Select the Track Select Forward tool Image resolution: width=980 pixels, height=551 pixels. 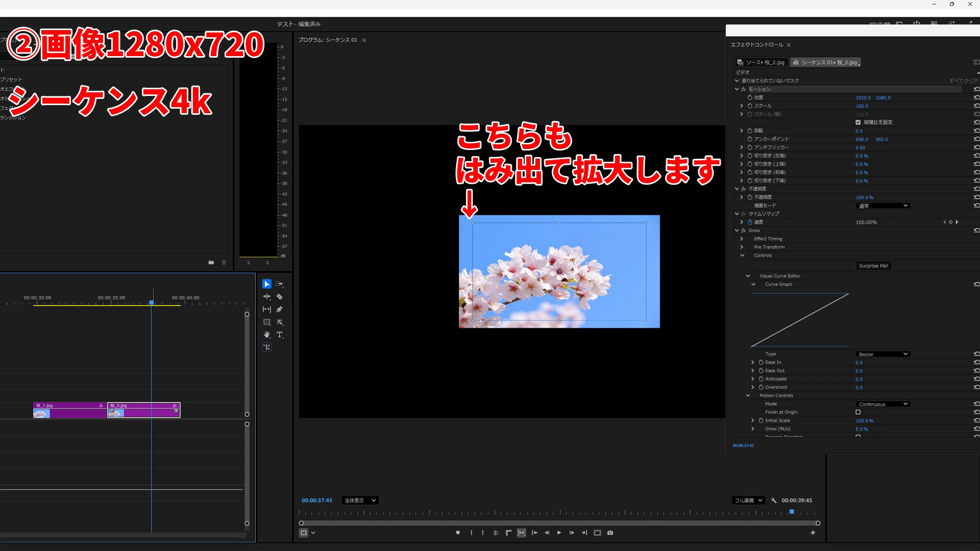280,284
